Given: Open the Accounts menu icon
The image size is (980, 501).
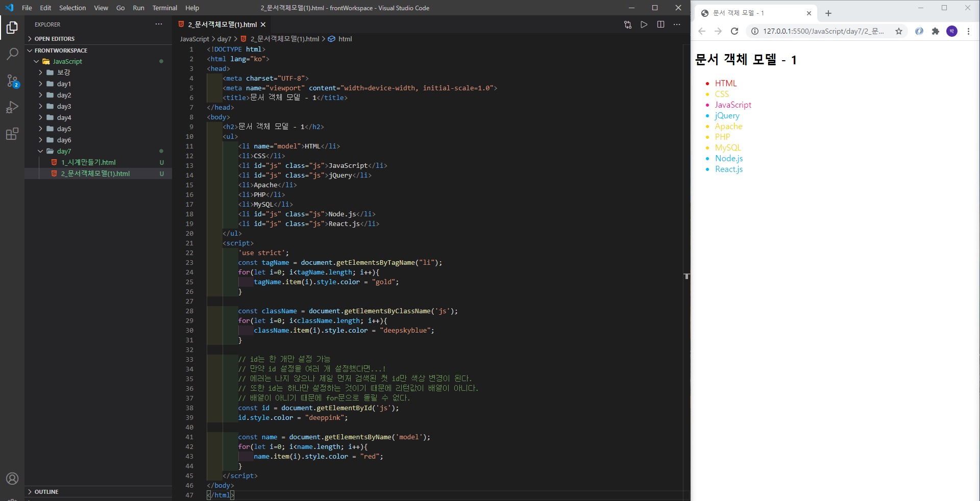Looking at the screenshot, I should (x=12, y=479).
